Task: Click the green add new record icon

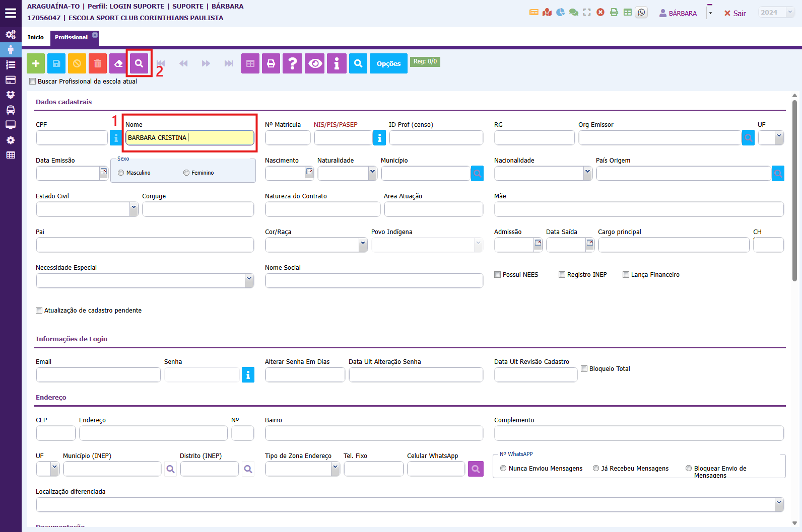Action: click(36, 63)
